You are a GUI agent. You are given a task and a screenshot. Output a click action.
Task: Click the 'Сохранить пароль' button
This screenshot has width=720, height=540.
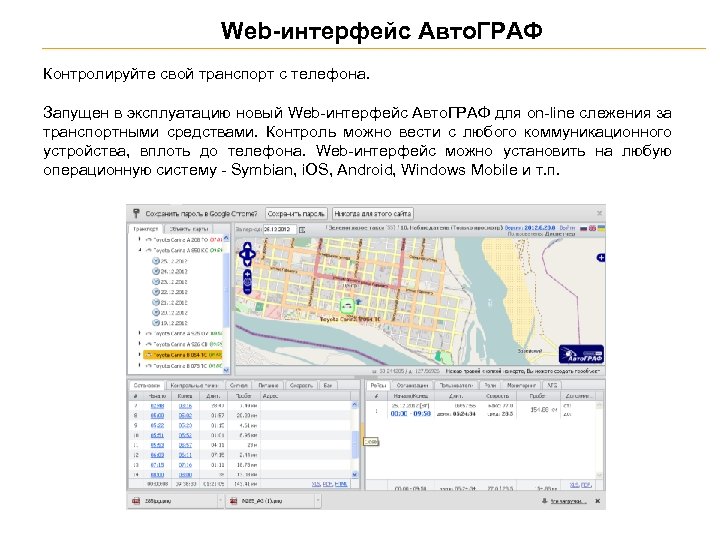(296, 214)
